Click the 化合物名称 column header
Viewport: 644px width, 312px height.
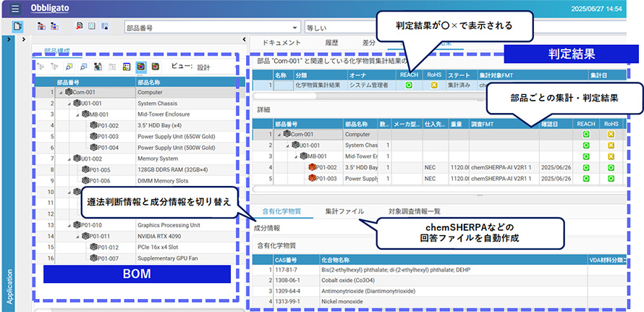pyautogui.click(x=454, y=260)
